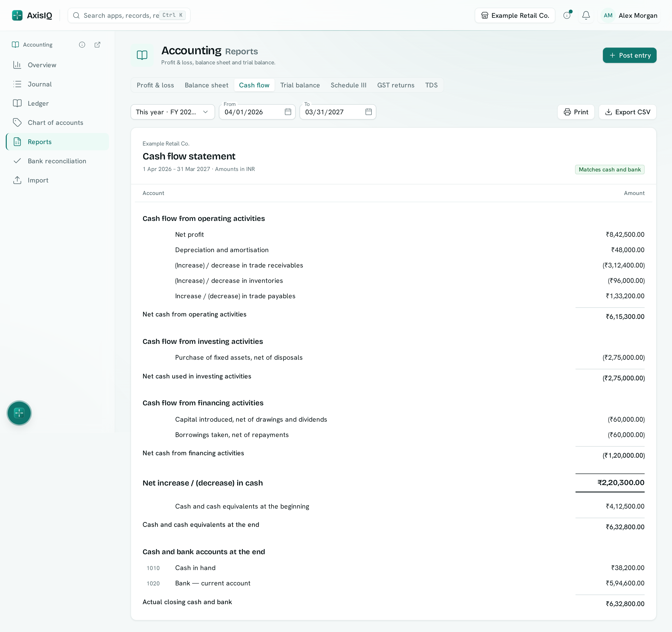The height and width of the screenshot is (632, 672).
Task: Click the Matches cash and bank badge
Action: pos(609,170)
